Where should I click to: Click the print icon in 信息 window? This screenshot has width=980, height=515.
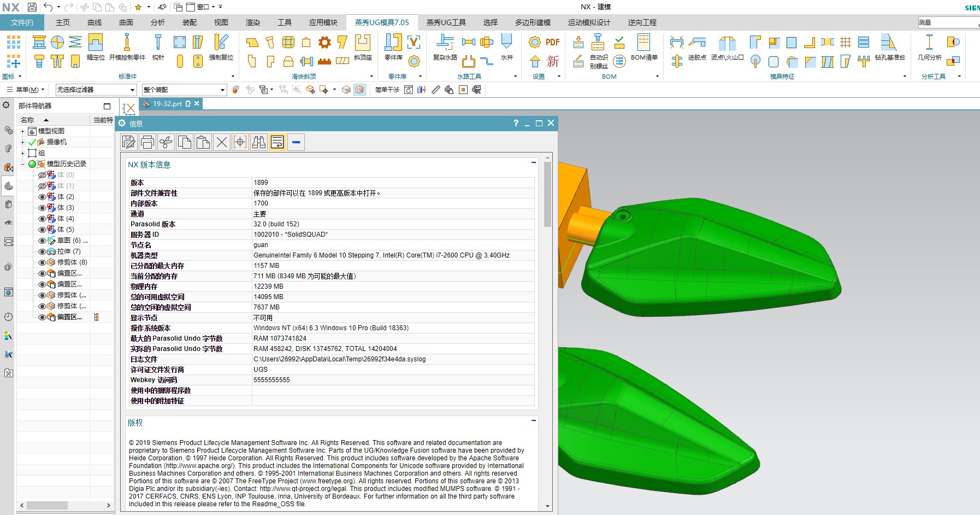147,143
